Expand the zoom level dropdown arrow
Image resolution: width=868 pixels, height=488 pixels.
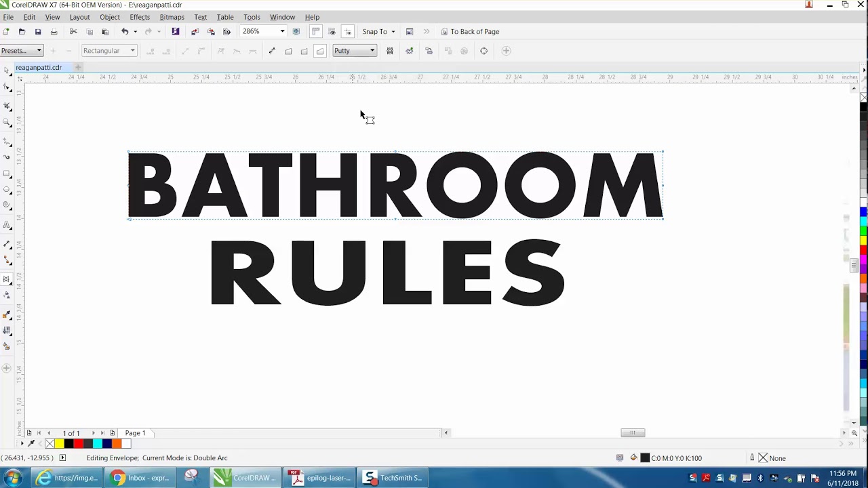tap(282, 32)
